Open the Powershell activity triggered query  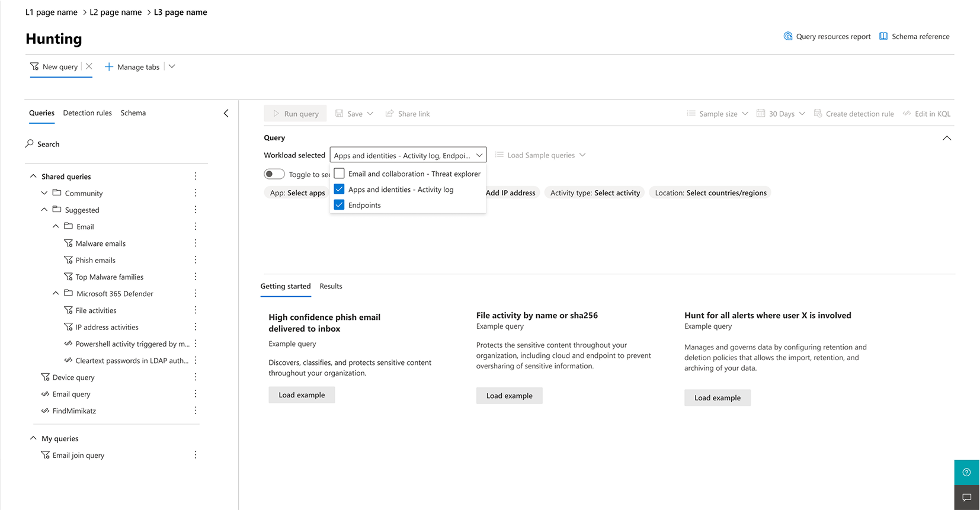click(133, 344)
